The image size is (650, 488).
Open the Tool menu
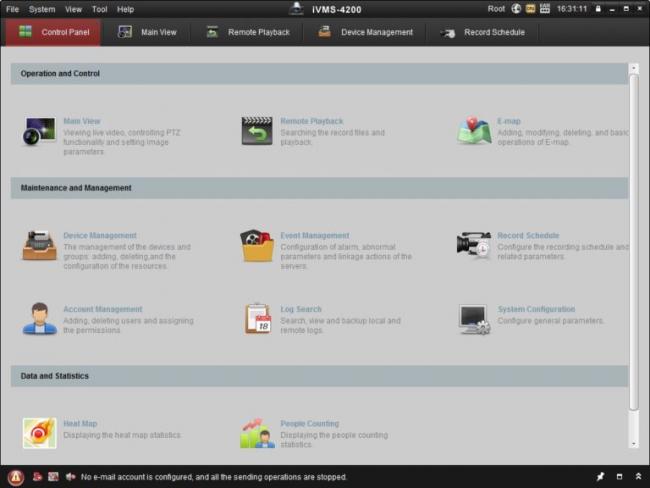(99, 9)
